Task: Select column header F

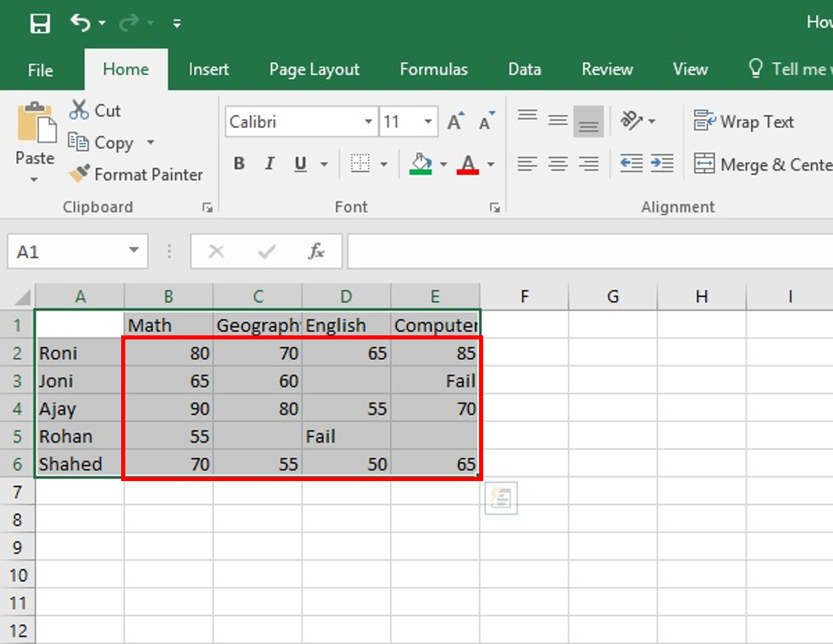Action: pyautogui.click(x=524, y=296)
